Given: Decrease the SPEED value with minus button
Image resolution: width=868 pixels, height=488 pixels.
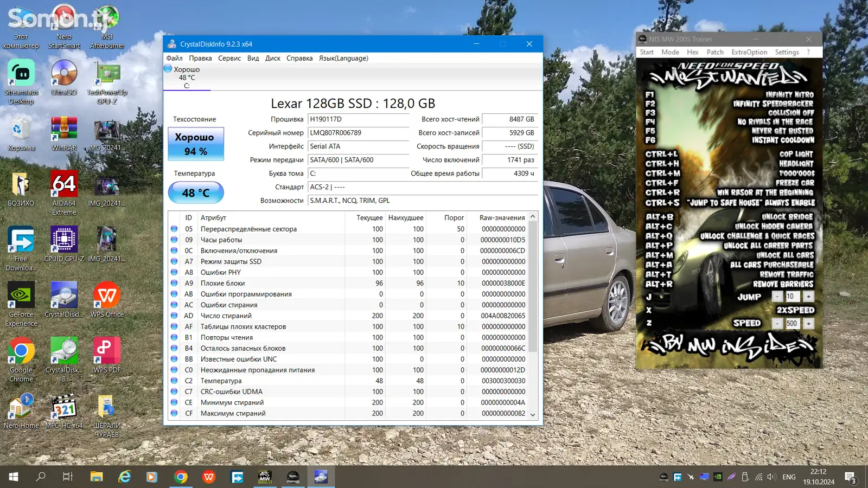Looking at the screenshot, I should click(777, 323).
